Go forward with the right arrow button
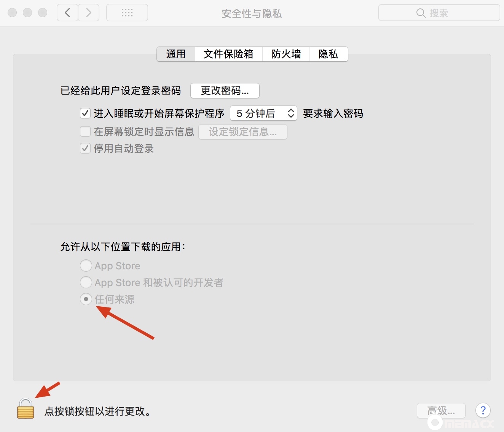The height and width of the screenshot is (432, 504). 89,13
